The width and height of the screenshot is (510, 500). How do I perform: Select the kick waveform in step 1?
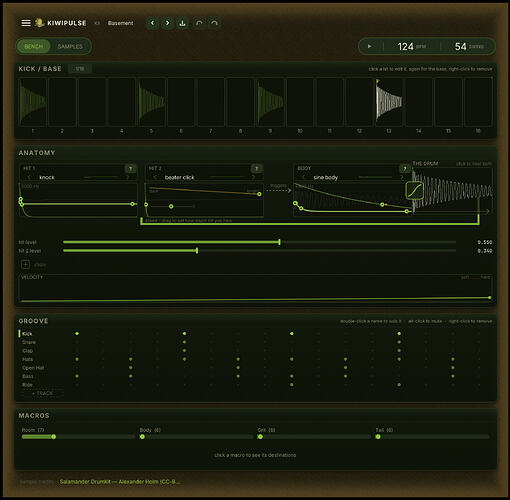pyautogui.click(x=33, y=102)
